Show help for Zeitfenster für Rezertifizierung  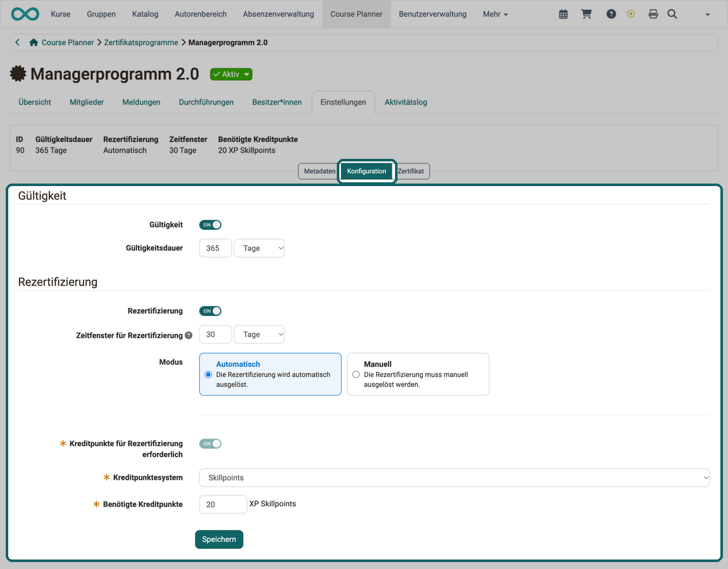click(x=189, y=335)
